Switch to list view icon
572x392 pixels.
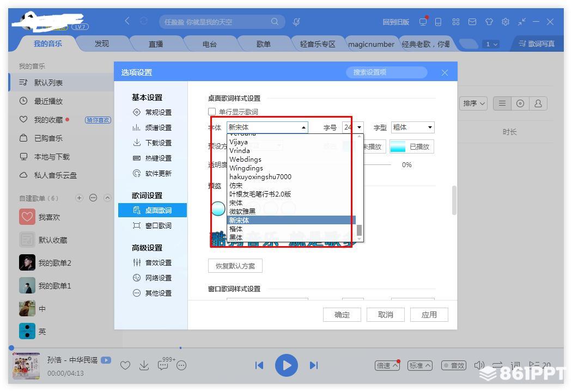pos(502,103)
